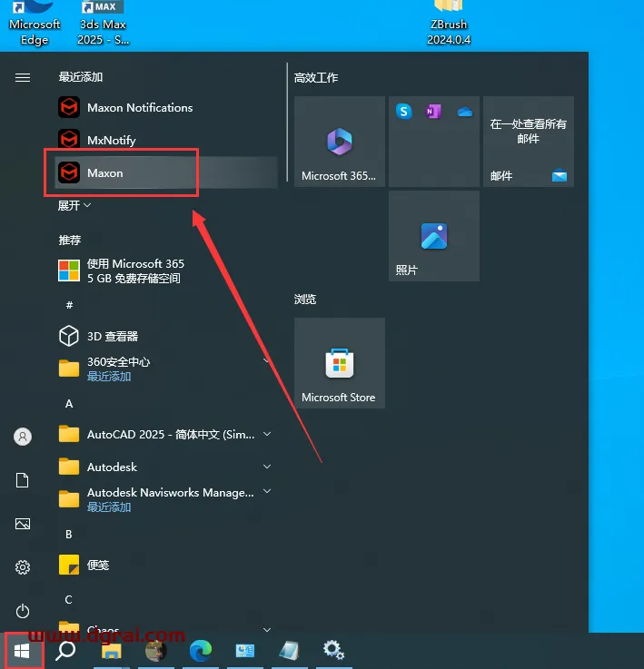644x669 pixels.
Task: Launch 便笺 sticky notes app
Action: point(166,565)
